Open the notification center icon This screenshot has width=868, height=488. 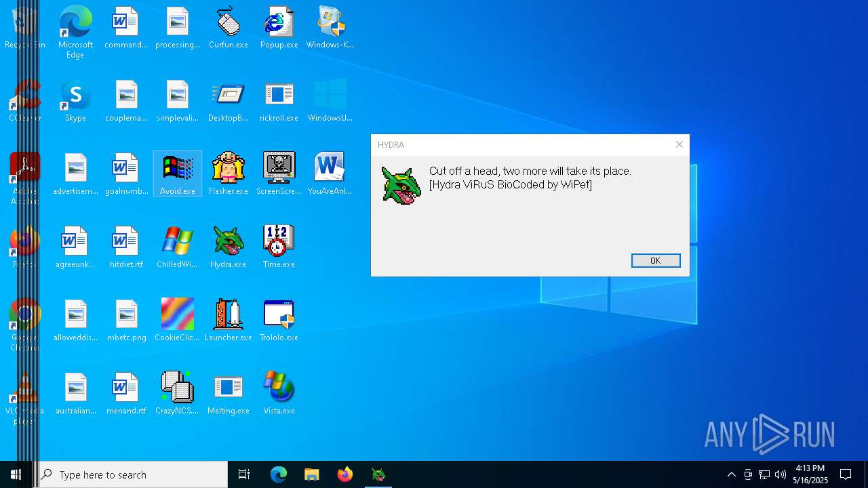846,474
